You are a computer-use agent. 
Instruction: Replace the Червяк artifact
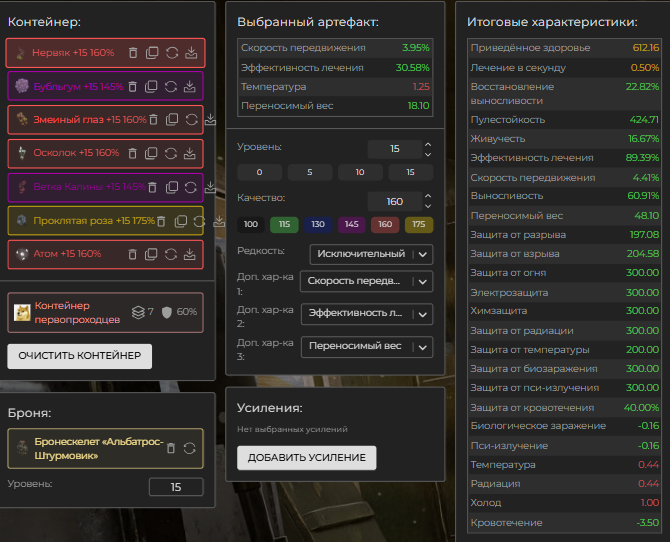pos(172,53)
